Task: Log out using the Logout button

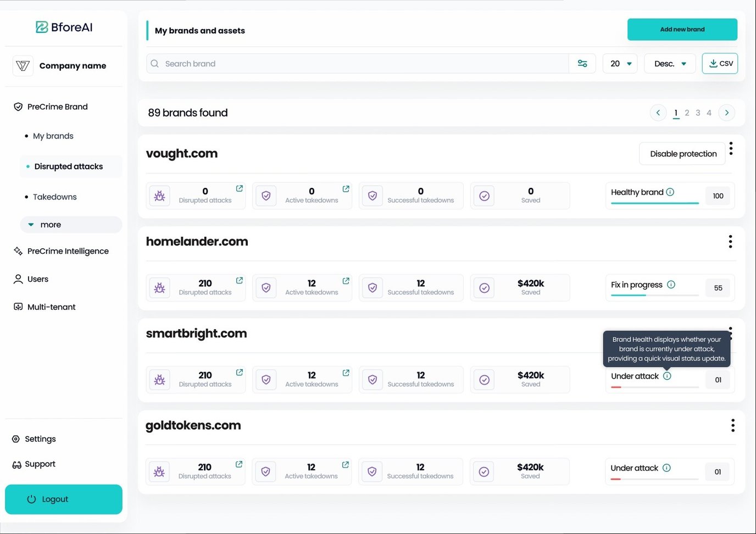Action: click(x=64, y=499)
